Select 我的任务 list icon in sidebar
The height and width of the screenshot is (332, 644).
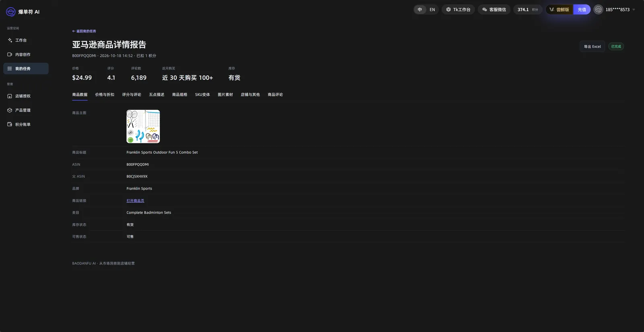coord(10,69)
